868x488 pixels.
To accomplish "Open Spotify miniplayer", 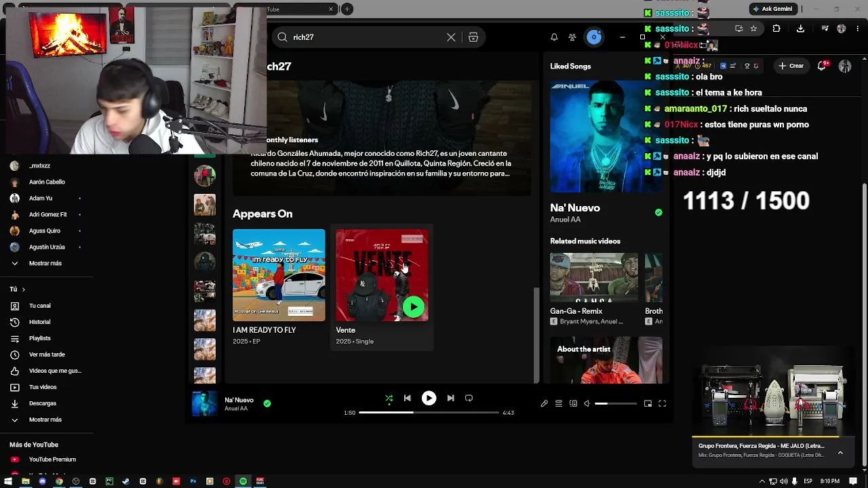I will click(x=648, y=404).
